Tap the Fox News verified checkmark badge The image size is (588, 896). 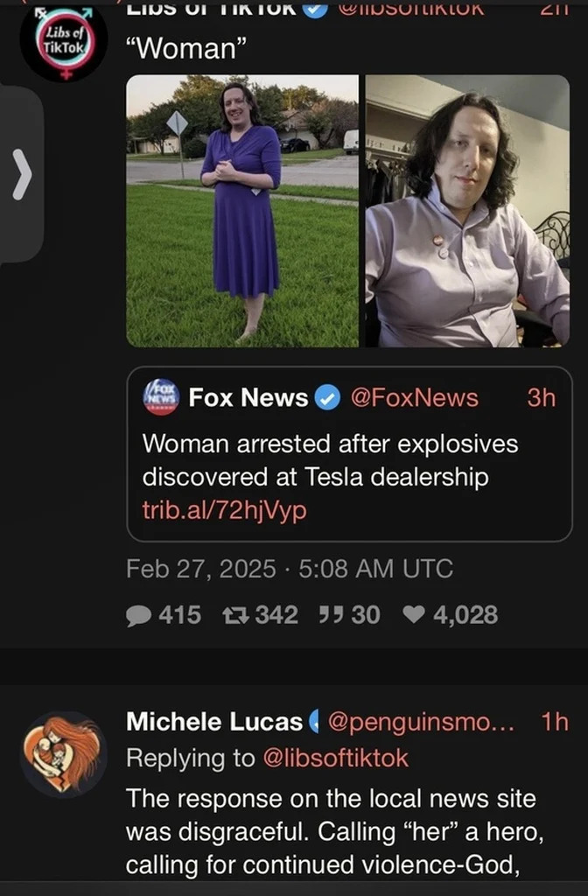(x=327, y=399)
